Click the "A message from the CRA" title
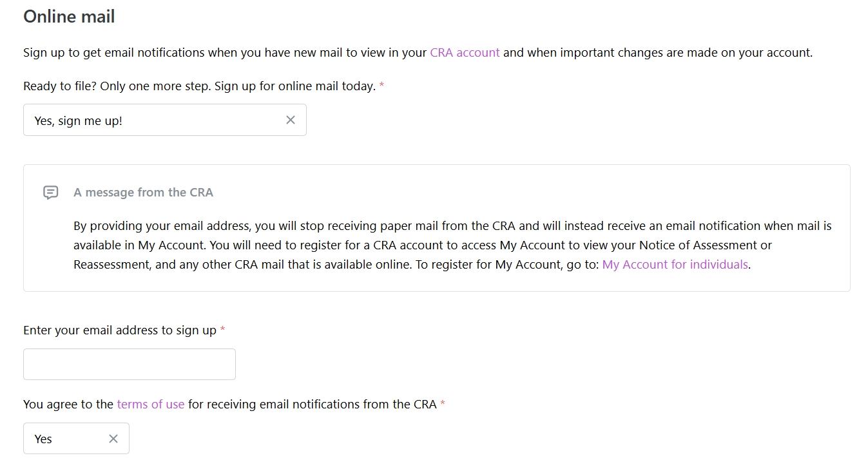This screenshot has height=458, width=868. (143, 193)
